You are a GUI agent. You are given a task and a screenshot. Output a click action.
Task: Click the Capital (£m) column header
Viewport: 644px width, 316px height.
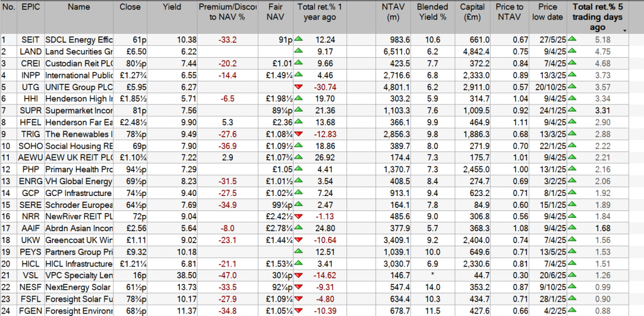[472, 12]
